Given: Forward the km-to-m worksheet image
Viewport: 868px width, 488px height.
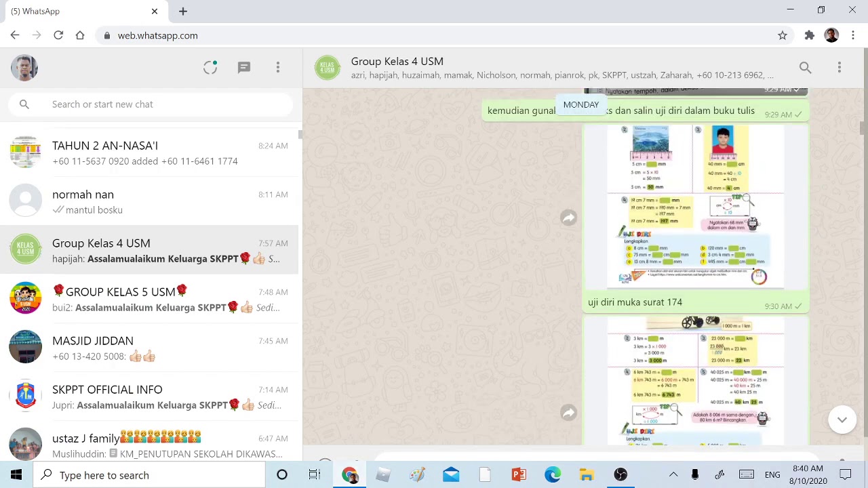Looking at the screenshot, I should point(568,413).
